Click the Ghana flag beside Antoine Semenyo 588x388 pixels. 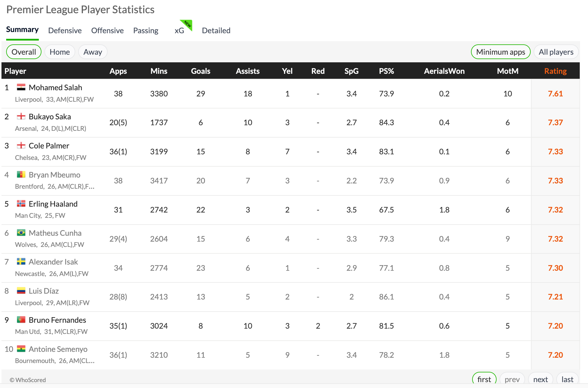(x=21, y=349)
